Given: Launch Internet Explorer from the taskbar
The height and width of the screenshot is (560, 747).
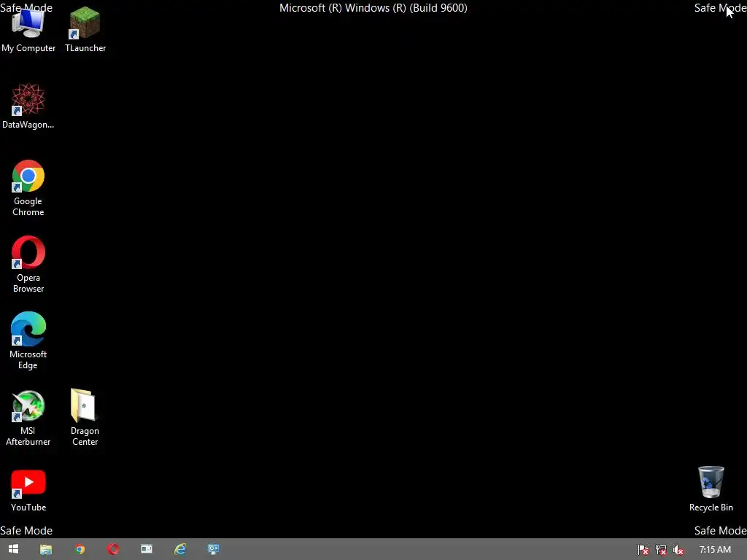Looking at the screenshot, I should 180,550.
